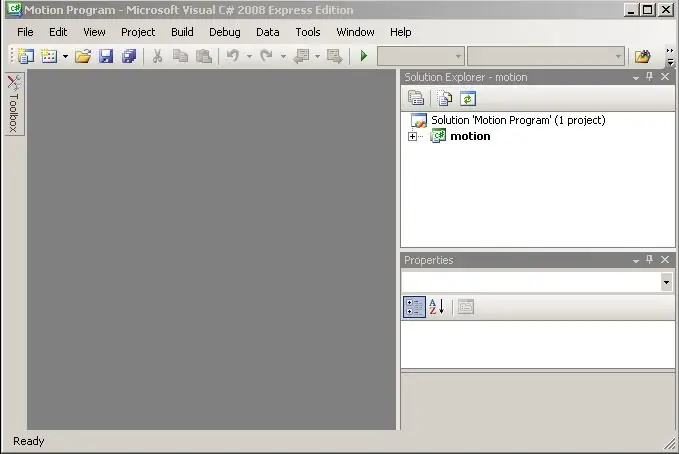Toggle Alphabetical sort in Properties
This screenshot has height=454, width=679.
pyautogui.click(x=436, y=307)
